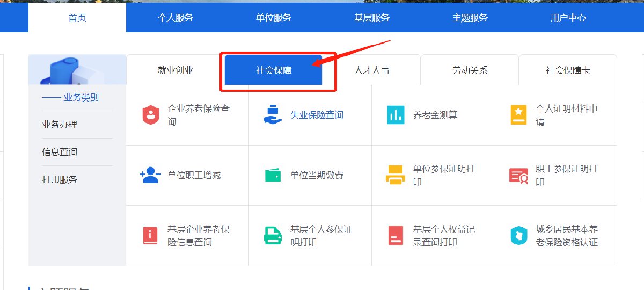Click the blue cylinder illustration thumbnail
The height and width of the screenshot is (290, 644).
tap(77, 70)
